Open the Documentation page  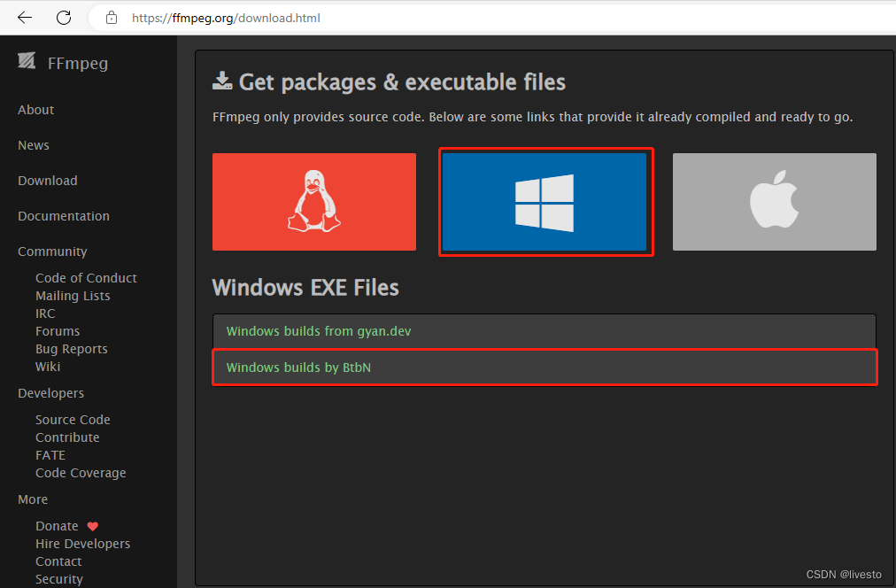click(x=63, y=215)
